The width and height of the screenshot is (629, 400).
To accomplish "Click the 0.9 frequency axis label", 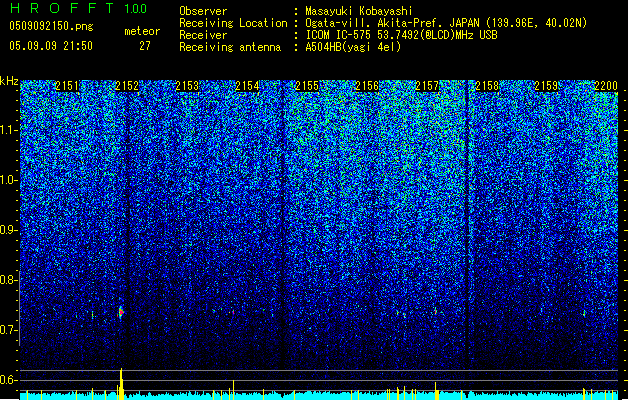I will pos(9,230).
